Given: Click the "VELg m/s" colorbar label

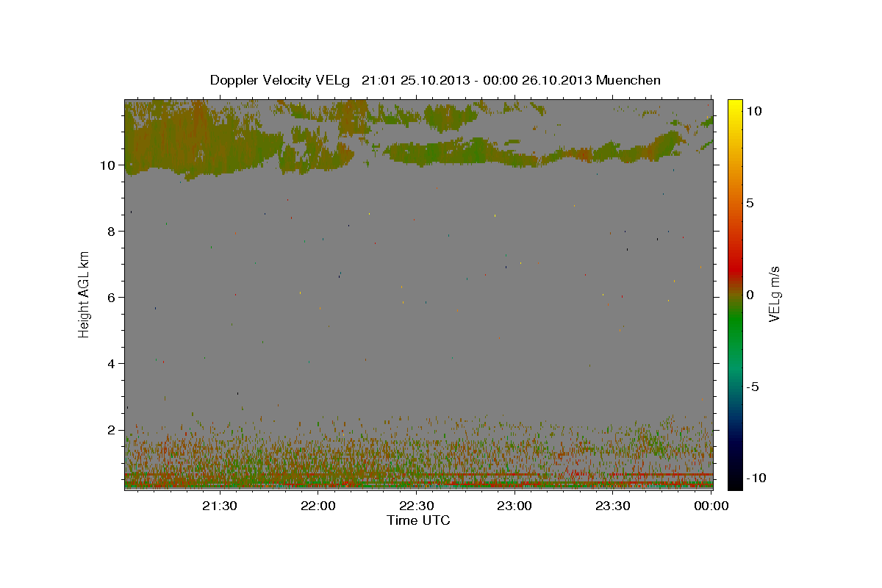Looking at the screenshot, I should (x=773, y=294).
